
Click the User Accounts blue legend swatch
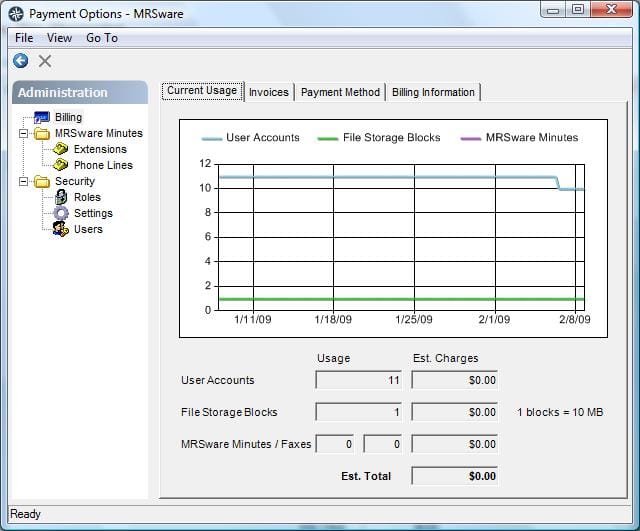212,139
